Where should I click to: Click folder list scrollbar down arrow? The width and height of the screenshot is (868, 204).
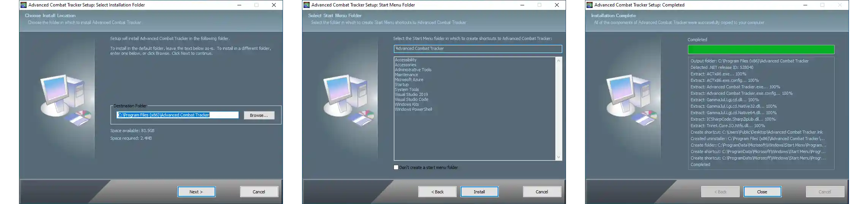click(x=558, y=157)
